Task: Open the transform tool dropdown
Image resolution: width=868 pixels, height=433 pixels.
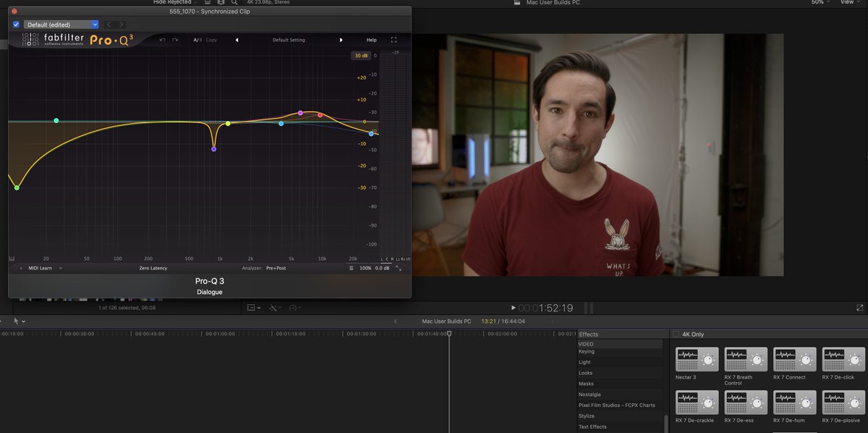Action: (254, 308)
